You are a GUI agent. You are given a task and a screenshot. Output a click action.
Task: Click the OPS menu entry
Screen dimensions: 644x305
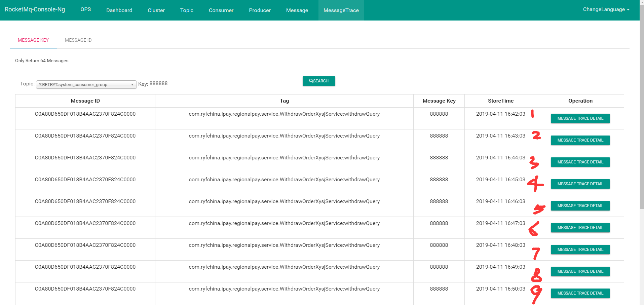pos(85,9)
